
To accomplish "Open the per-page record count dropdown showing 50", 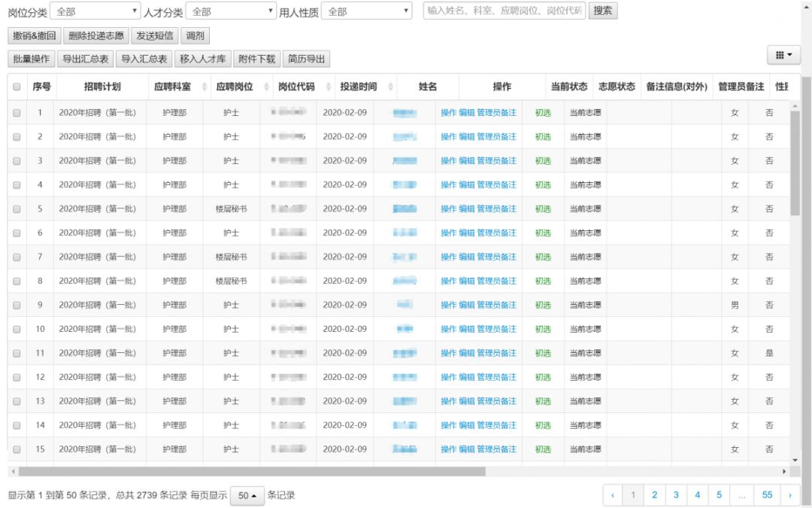I will click(247, 495).
